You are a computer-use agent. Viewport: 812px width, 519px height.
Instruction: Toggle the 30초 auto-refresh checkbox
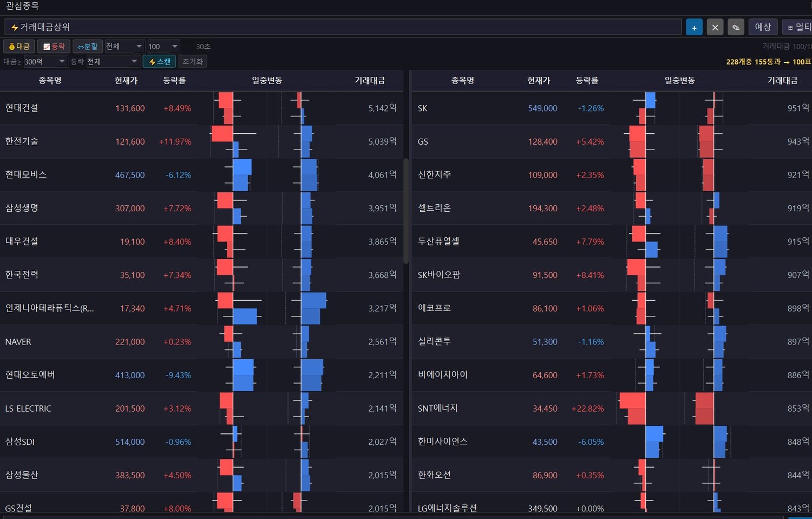(x=188, y=47)
